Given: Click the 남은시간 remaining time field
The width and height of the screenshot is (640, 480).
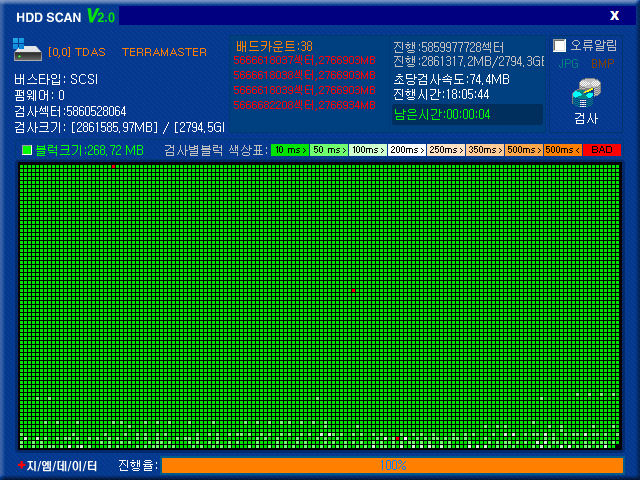Looking at the screenshot, I should (467, 114).
